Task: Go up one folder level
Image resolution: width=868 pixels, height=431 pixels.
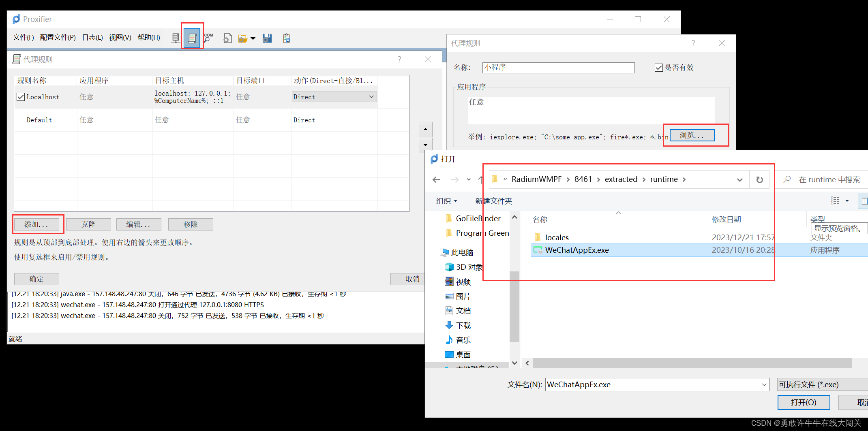Action: (481, 179)
